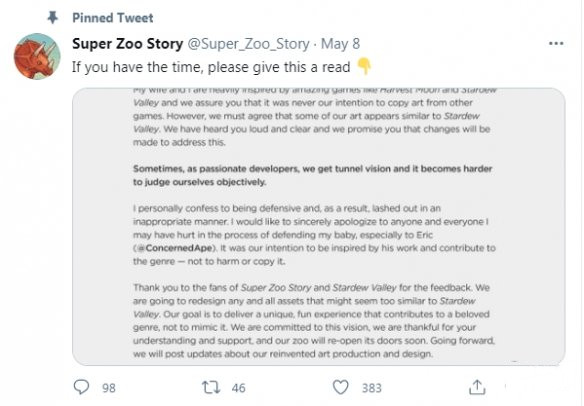Open the @Super_Zoo_Story handle link
Screen dimensions: 584x406
pos(248,44)
